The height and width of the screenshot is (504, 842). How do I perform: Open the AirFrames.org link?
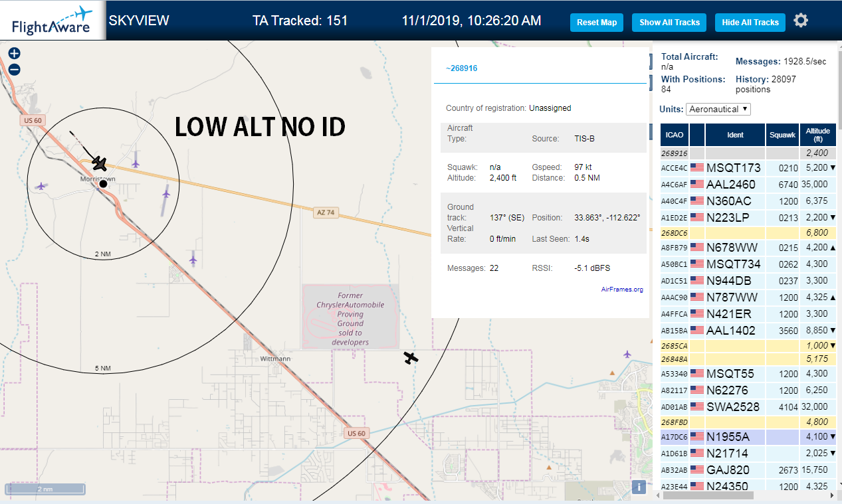(x=622, y=290)
